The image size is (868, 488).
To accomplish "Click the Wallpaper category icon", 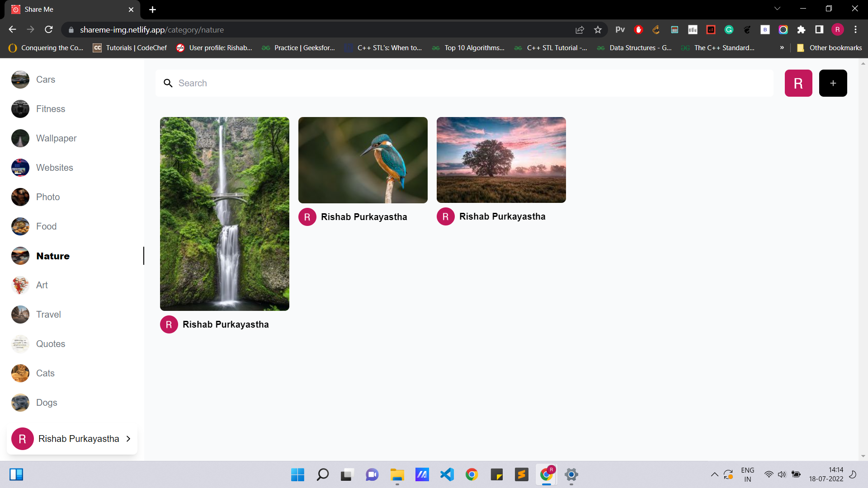I will point(20,138).
